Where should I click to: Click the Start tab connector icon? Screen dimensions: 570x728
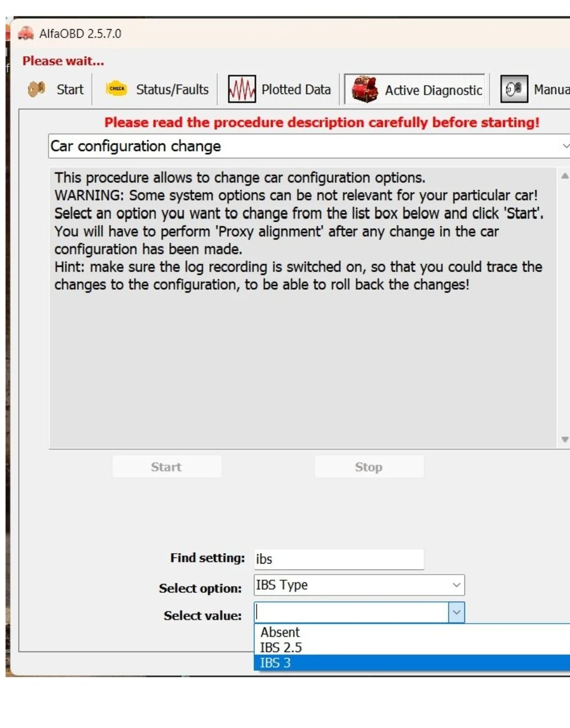tap(36, 89)
